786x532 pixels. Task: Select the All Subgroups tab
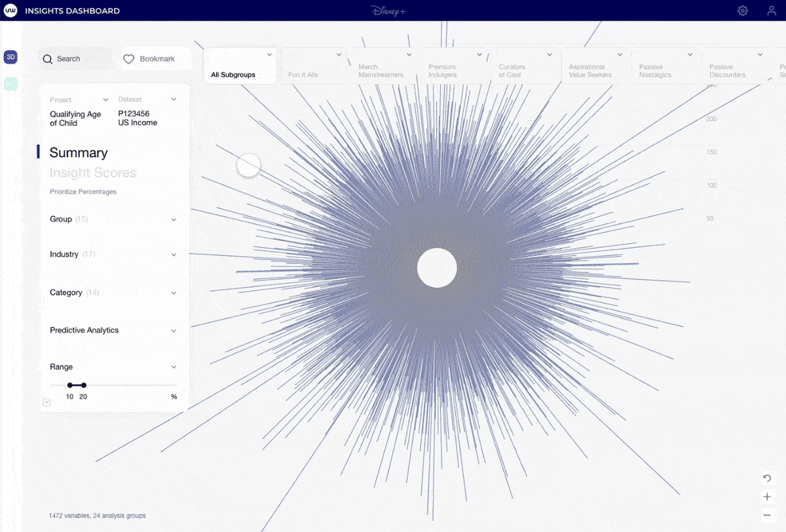tap(240, 66)
